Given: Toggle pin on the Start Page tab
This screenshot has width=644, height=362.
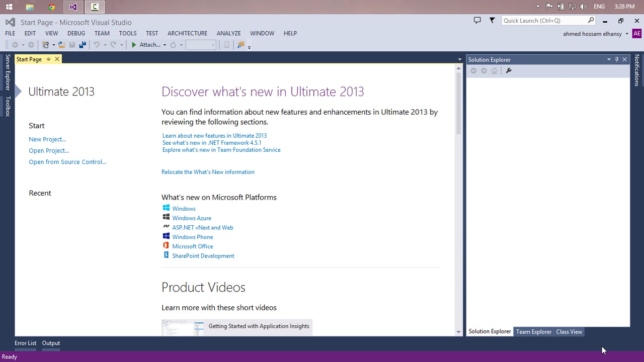Looking at the screenshot, I should click(x=48, y=59).
